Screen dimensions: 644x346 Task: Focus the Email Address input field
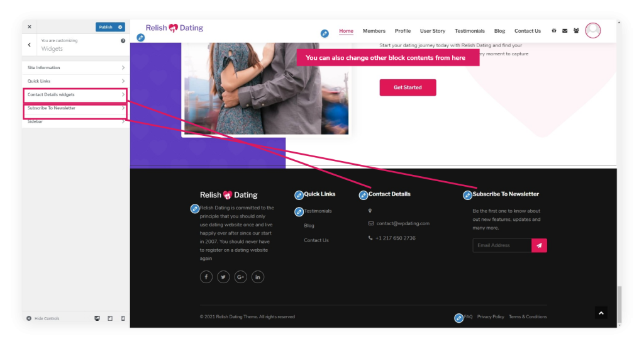pos(502,246)
